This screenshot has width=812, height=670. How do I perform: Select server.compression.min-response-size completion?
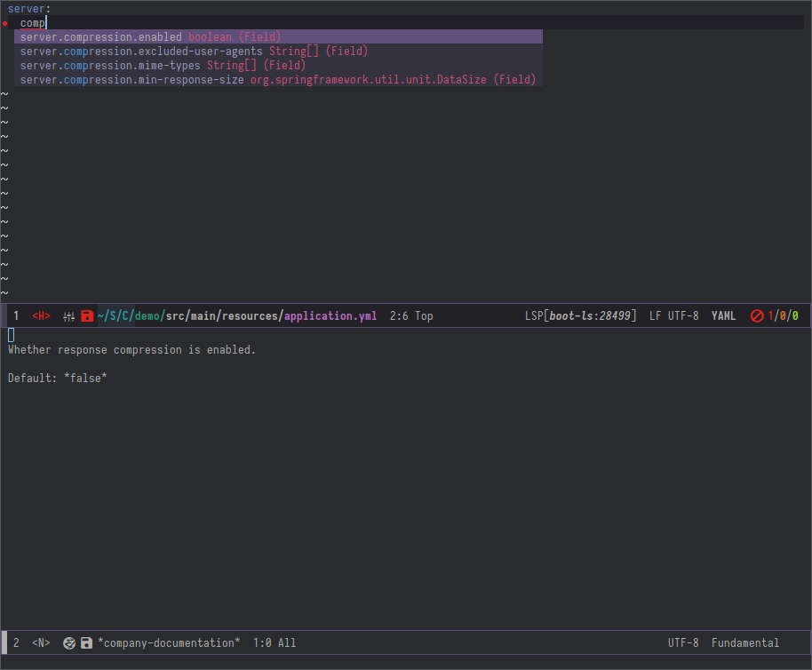[279, 80]
